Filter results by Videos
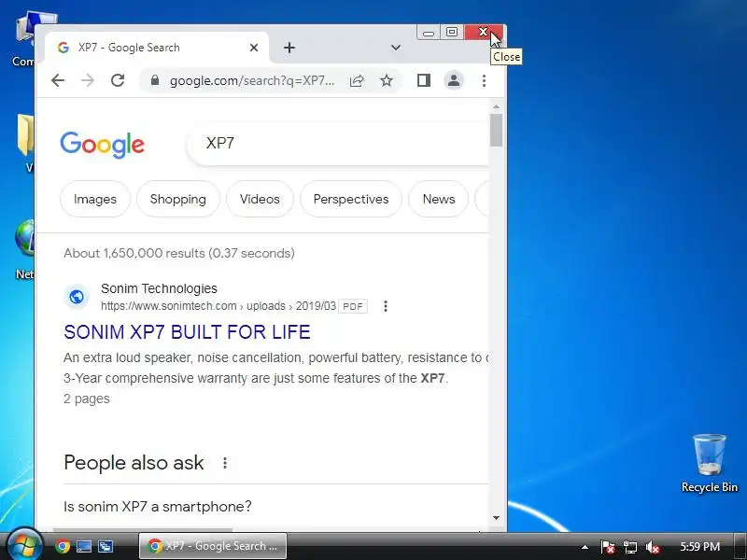 click(260, 199)
